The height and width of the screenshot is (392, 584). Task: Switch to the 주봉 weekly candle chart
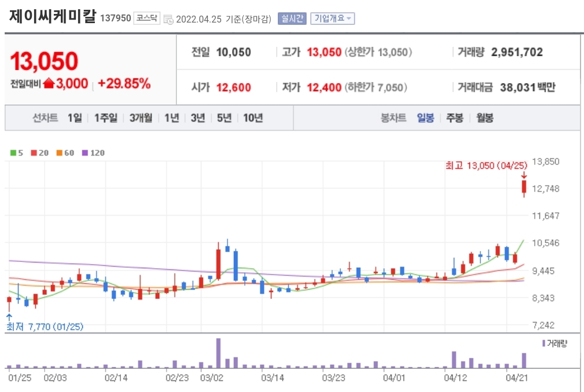click(x=455, y=118)
